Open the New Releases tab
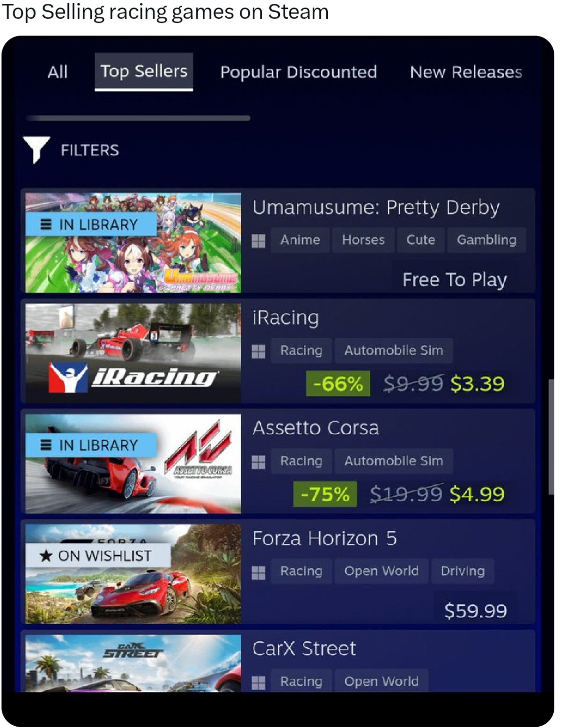574x728 pixels. (466, 72)
